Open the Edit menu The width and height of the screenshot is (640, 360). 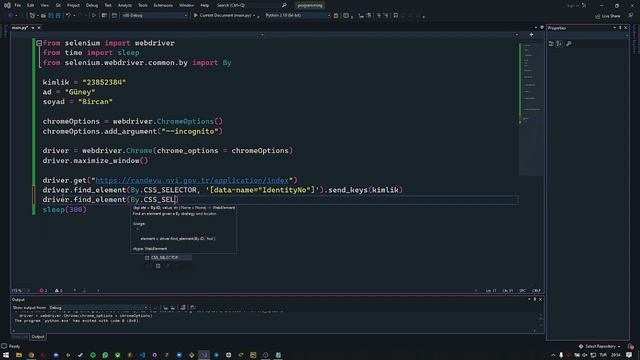click(x=31, y=5)
